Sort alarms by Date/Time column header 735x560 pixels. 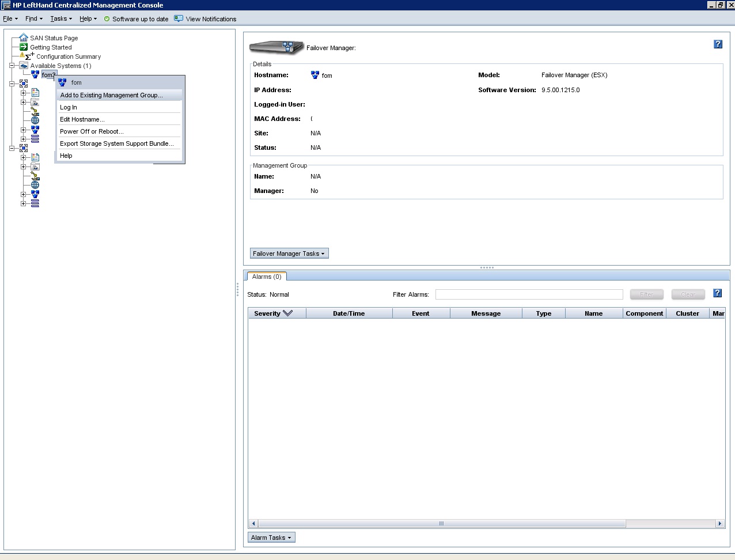(x=349, y=313)
